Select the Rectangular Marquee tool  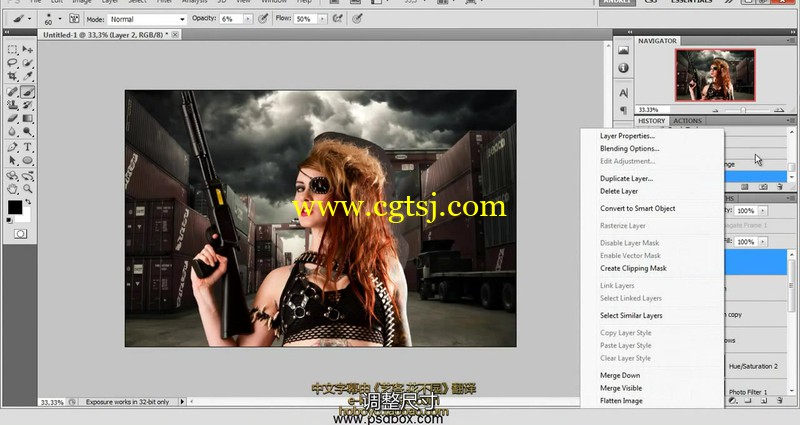[12, 49]
